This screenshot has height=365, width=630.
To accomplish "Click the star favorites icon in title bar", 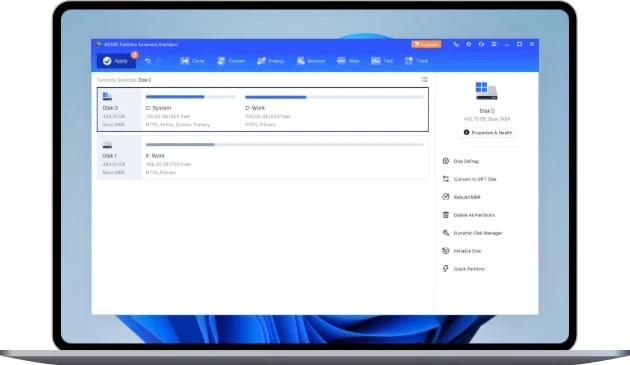I will [x=468, y=44].
